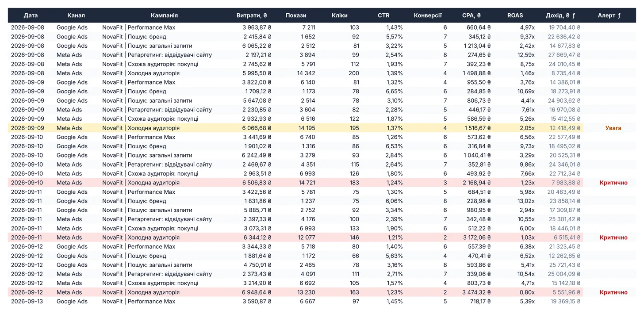Select the ROAS column header
The width and height of the screenshot is (644, 314).
515,15
